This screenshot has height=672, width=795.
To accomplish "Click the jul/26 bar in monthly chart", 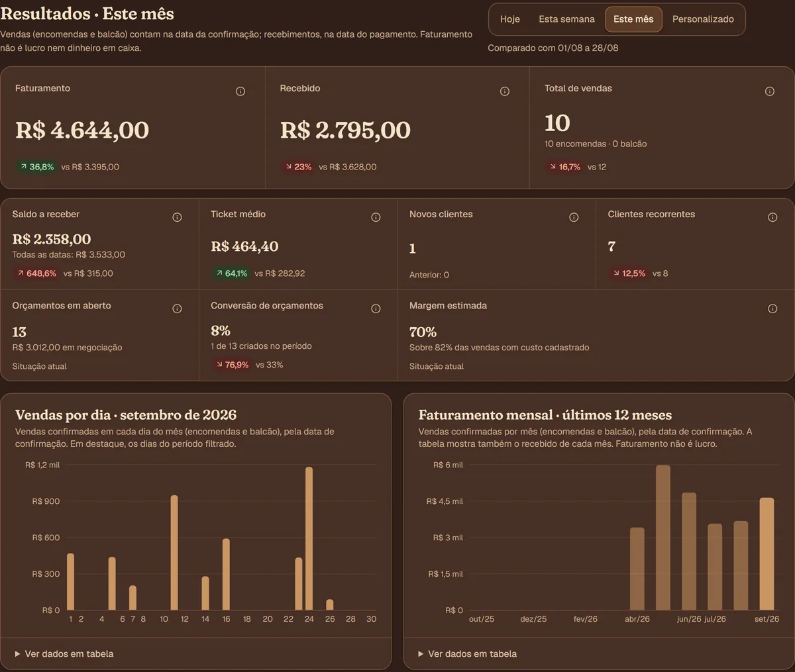I will tap(715, 567).
